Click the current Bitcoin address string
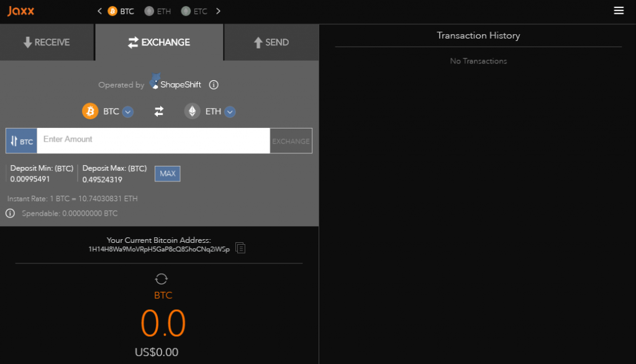 tap(159, 249)
